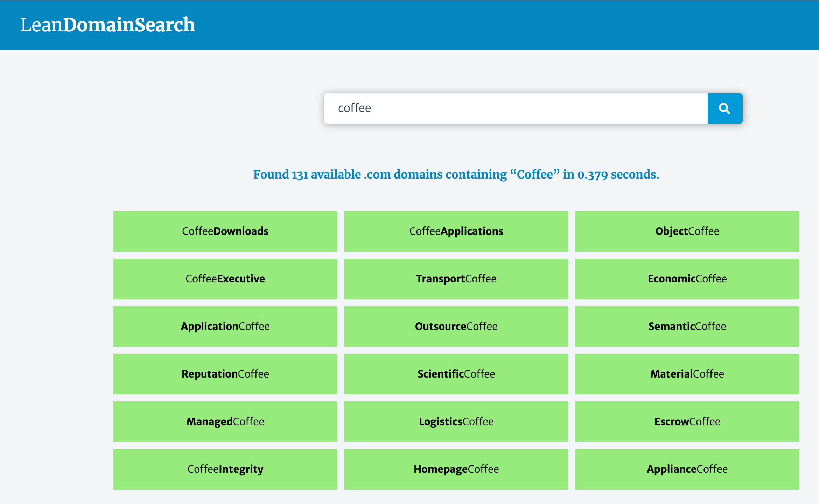Select the MaterialCoffee domain
This screenshot has width=819, height=504.
(687, 374)
